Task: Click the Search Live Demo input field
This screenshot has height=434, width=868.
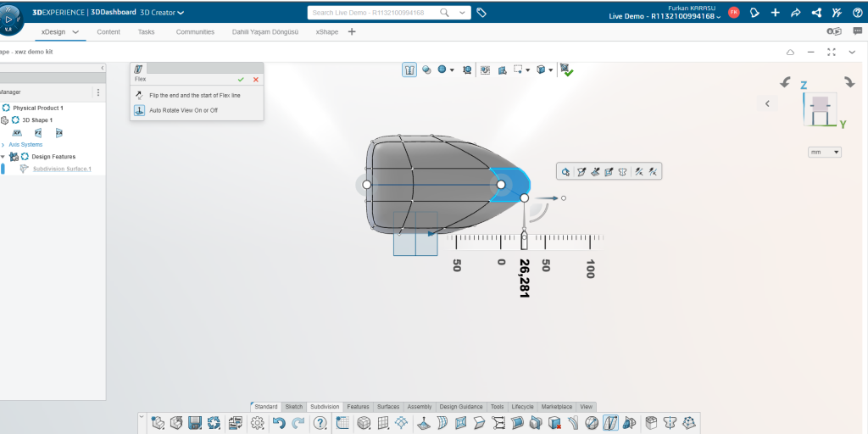Action: pos(381,13)
